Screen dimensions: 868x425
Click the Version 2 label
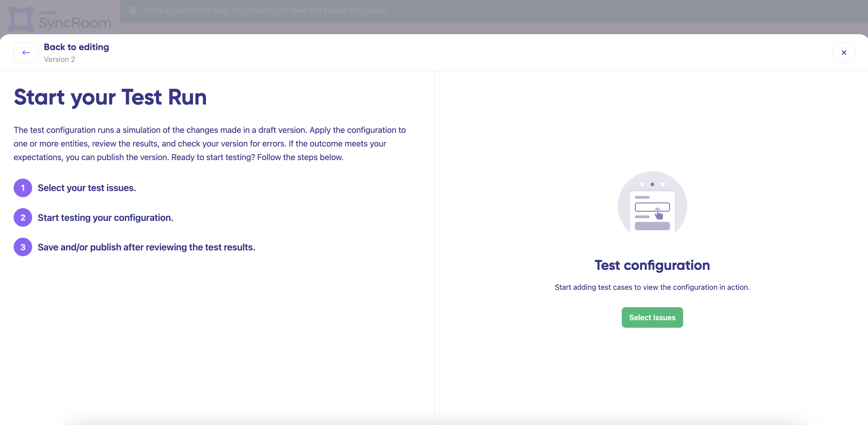(59, 59)
